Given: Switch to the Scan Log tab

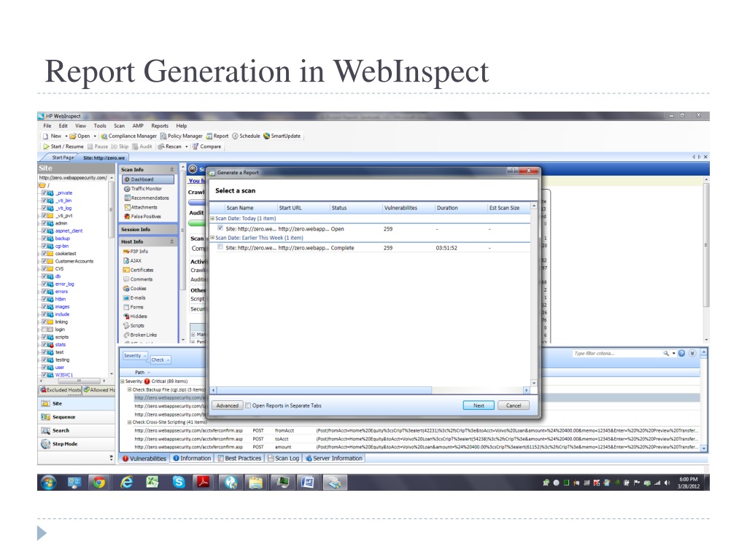Looking at the screenshot, I should (x=284, y=458).
